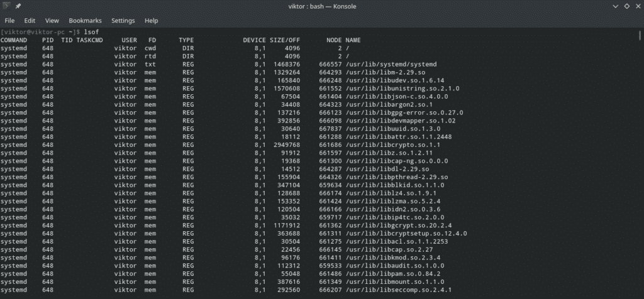Open the Bookmarks menu

pos(84,20)
